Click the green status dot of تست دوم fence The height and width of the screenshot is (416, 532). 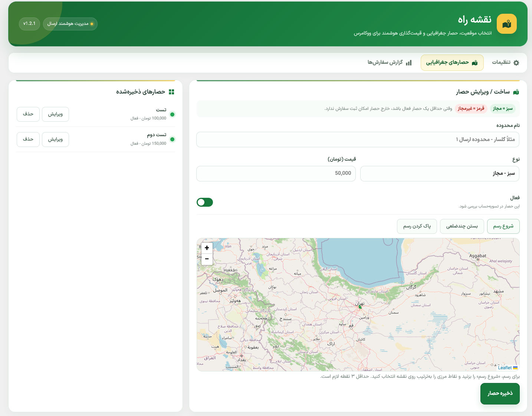tap(172, 140)
